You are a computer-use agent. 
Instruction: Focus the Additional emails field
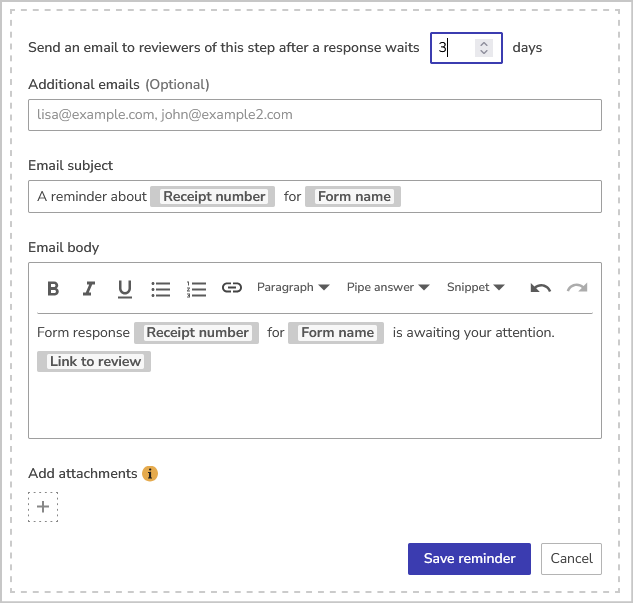click(x=315, y=115)
